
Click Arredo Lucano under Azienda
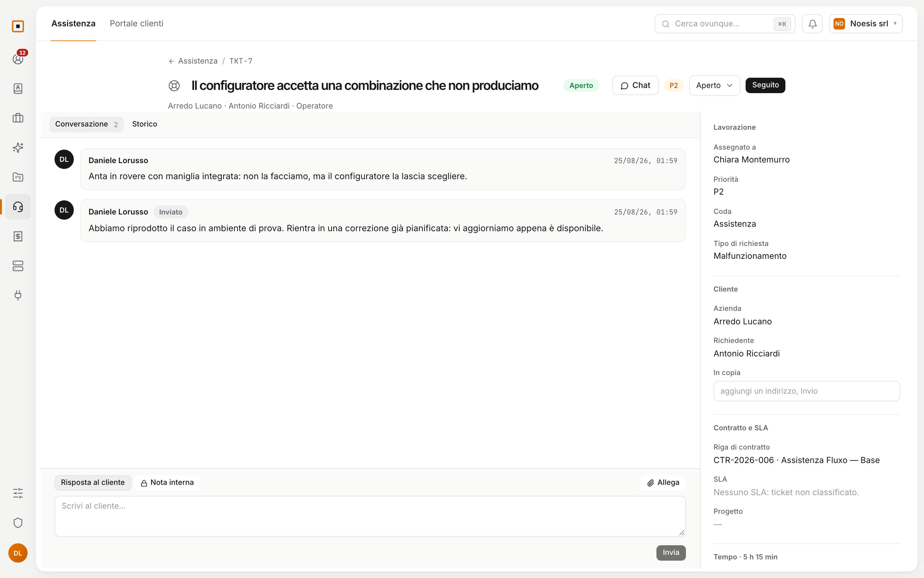pyautogui.click(x=742, y=321)
